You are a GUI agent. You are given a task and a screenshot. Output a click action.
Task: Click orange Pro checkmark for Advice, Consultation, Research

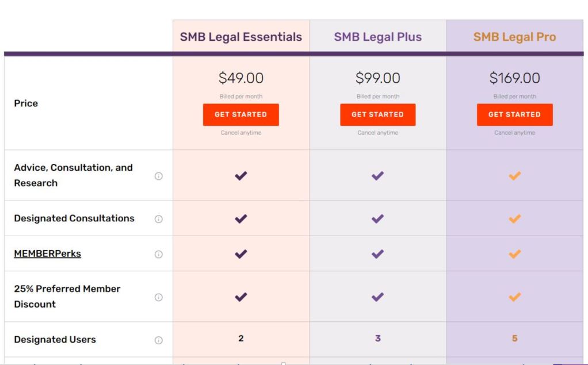click(514, 176)
